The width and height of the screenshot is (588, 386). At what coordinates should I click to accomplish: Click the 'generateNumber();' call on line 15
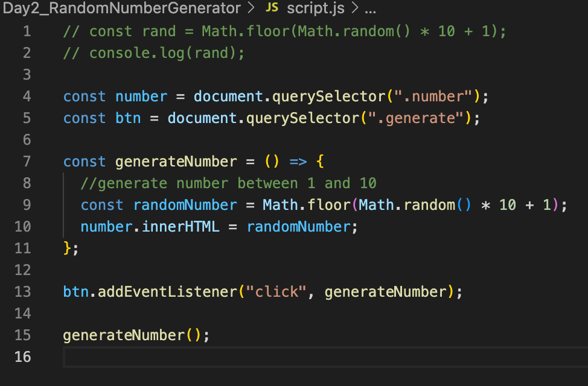coord(136,336)
